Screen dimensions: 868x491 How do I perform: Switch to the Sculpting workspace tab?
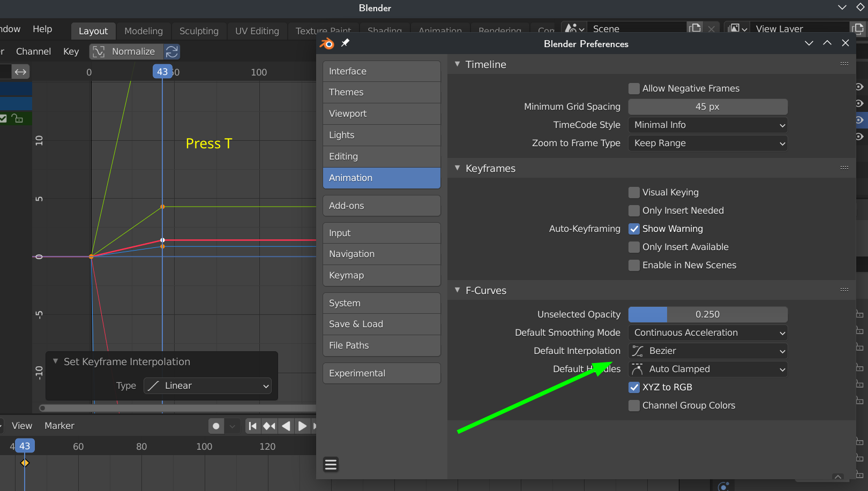[199, 31]
